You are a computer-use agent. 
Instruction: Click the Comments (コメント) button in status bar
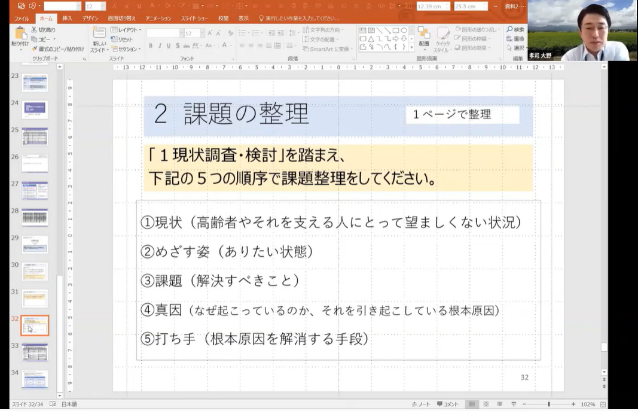click(452, 404)
